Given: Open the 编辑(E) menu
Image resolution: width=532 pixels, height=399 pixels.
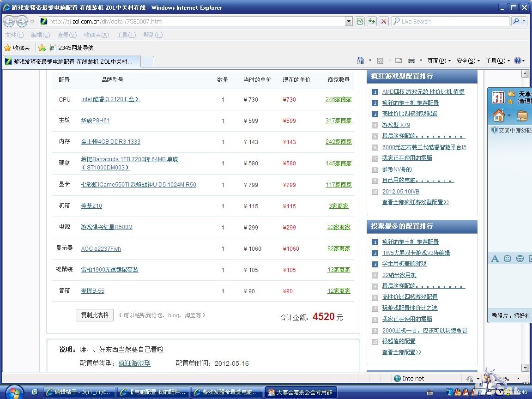Looking at the screenshot, I should click(x=40, y=35).
